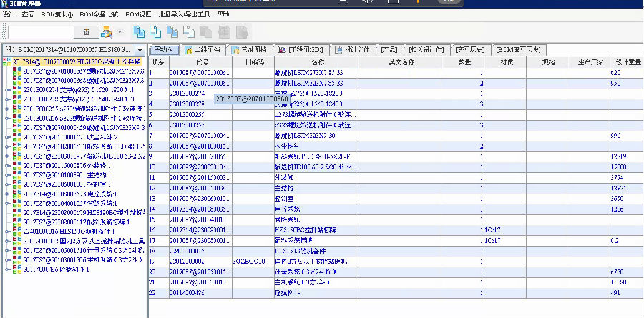Open the 查看 menu
The height and width of the screenshot is (318, 644).
[x=28, y=14]
